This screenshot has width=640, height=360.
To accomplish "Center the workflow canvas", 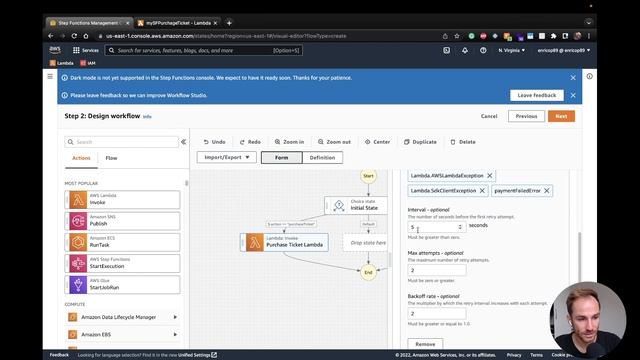I will click(x=378, y=142).
